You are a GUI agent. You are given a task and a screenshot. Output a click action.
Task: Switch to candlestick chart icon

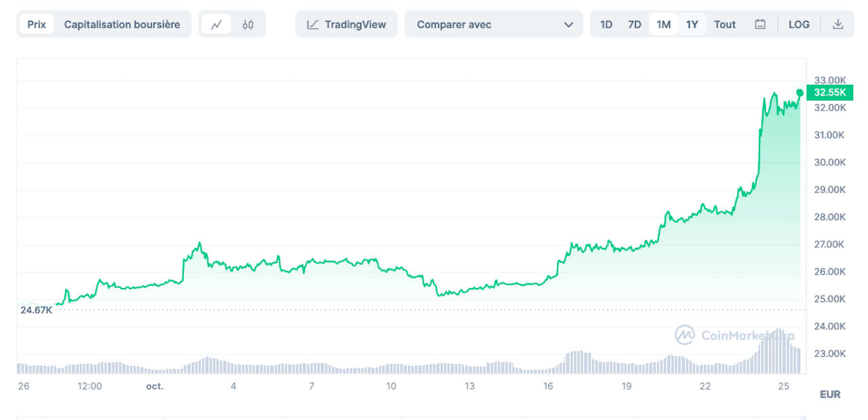pyautogui.click(x=248, y=24)
